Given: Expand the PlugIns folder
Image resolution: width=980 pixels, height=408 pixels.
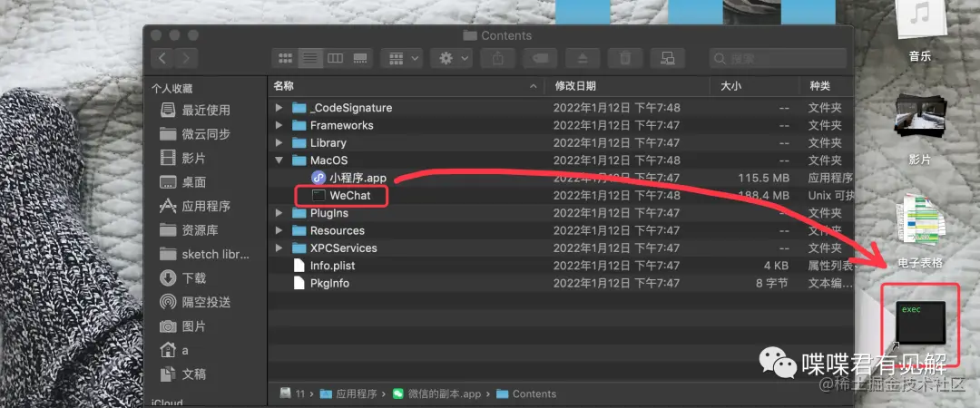Looking at the screenshot, I should [x=279, y=213].
